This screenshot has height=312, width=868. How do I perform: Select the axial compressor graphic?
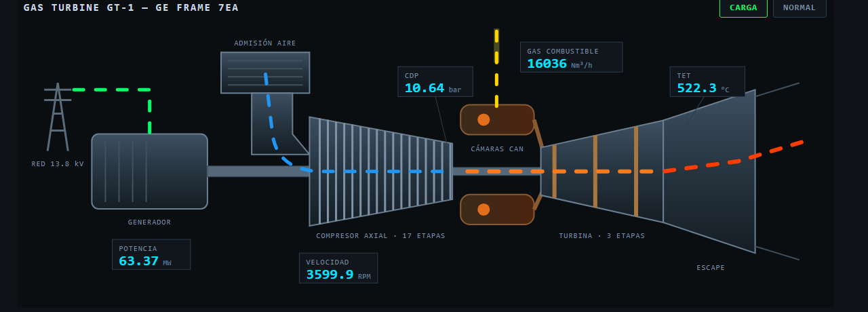pos(380,171)
